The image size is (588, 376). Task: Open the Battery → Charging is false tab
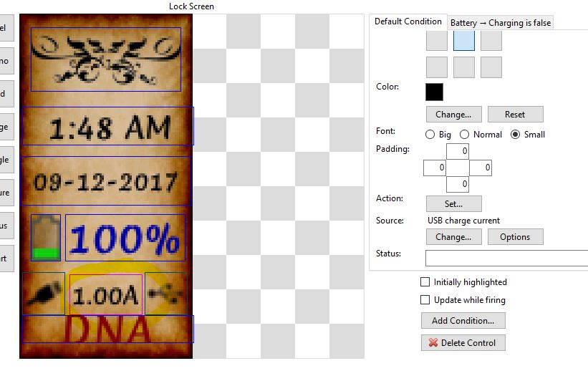[501, 23]
